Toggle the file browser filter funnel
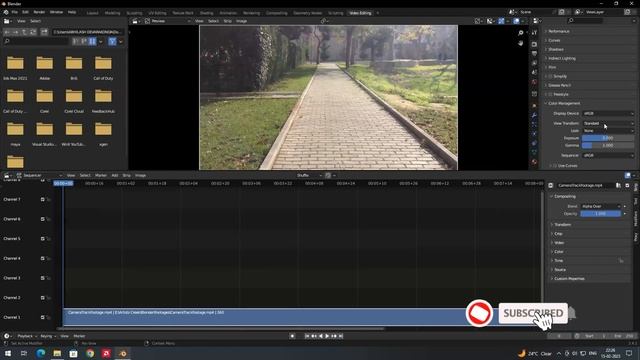This screenshot has width=640, height=360. click(x=112, y=41)
